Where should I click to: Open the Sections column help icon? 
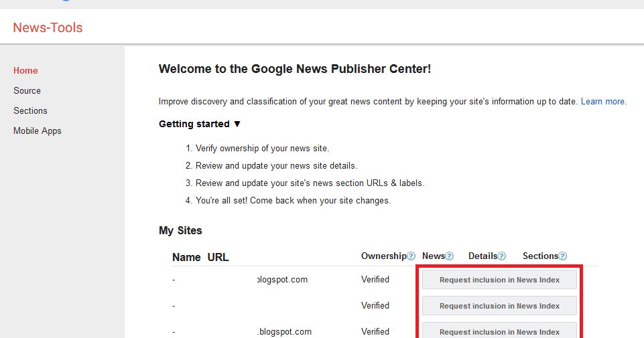click(x=563, y=256)
